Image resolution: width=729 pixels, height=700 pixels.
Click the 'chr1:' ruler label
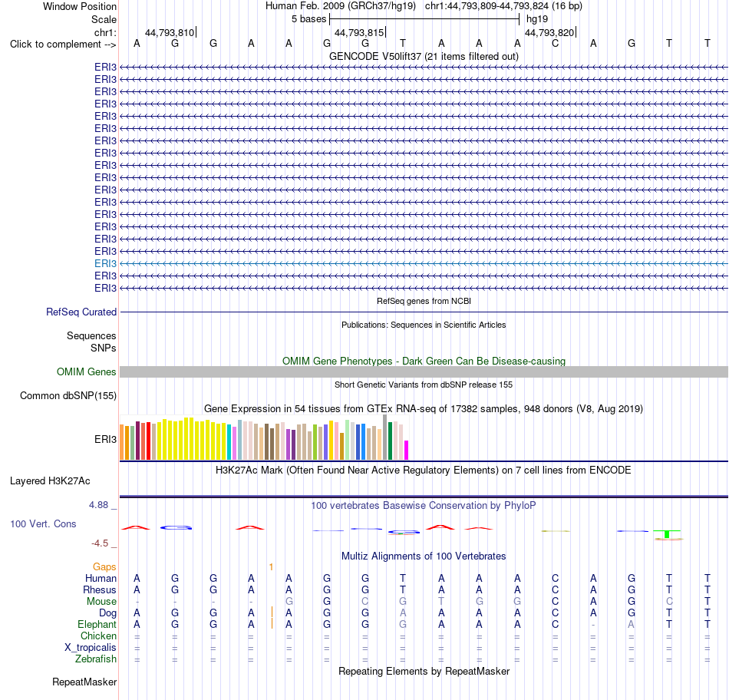105,32
